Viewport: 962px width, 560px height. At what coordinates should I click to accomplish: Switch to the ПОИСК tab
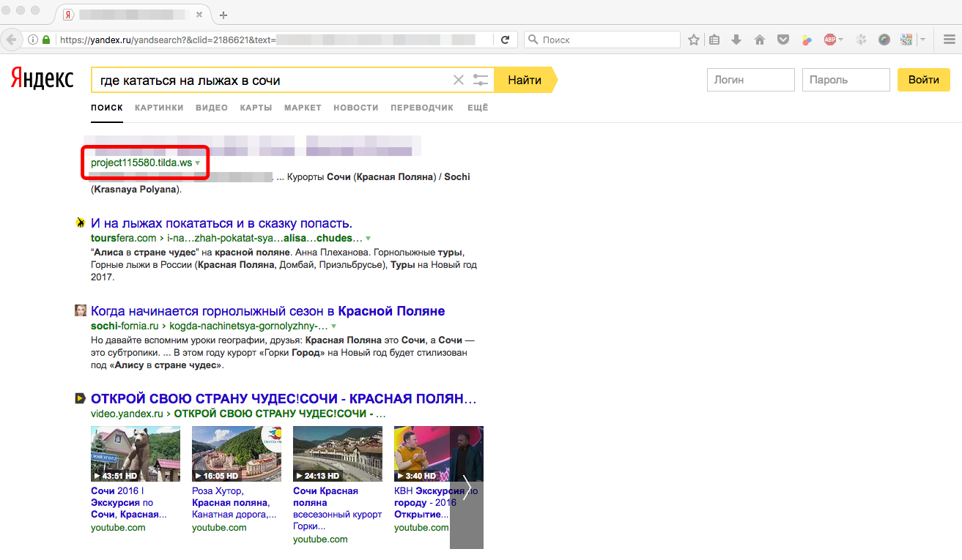click(107, 108)
